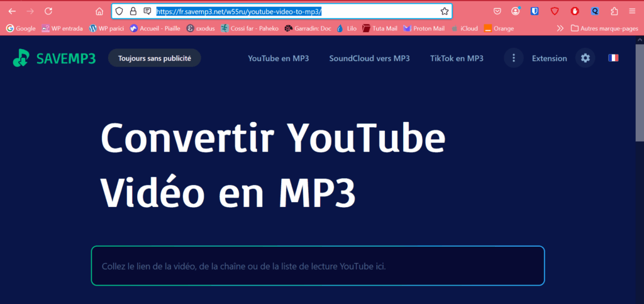Open the settings gear on the site

pos(586,58)
